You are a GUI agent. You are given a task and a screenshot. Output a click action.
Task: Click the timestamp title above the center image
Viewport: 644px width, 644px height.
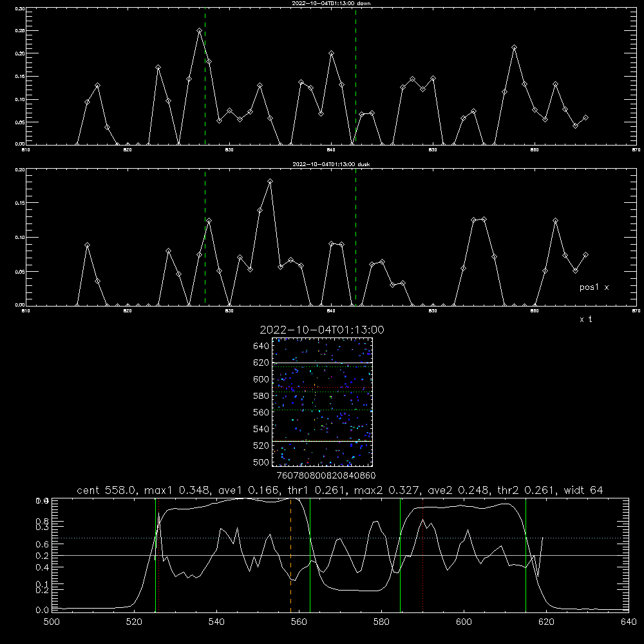[x=322, y=330]
